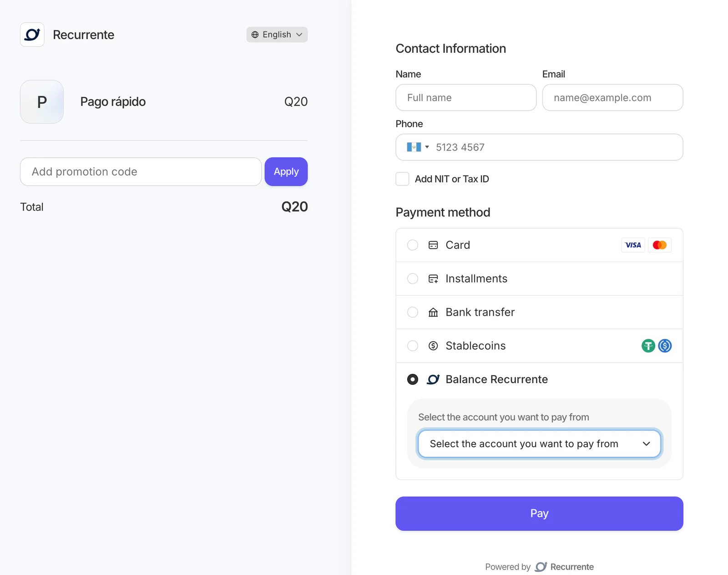Viewport: 728px width, 575px height.
Task: Click the credit card icon beside Card
Action: point(433,245)
